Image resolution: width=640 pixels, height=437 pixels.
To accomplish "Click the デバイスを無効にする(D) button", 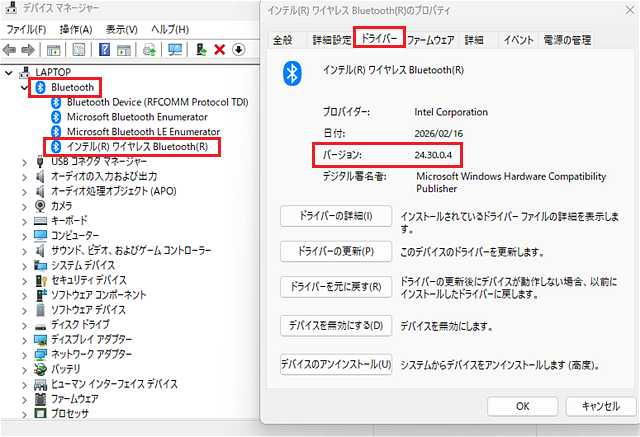I will tap(336, 326).
